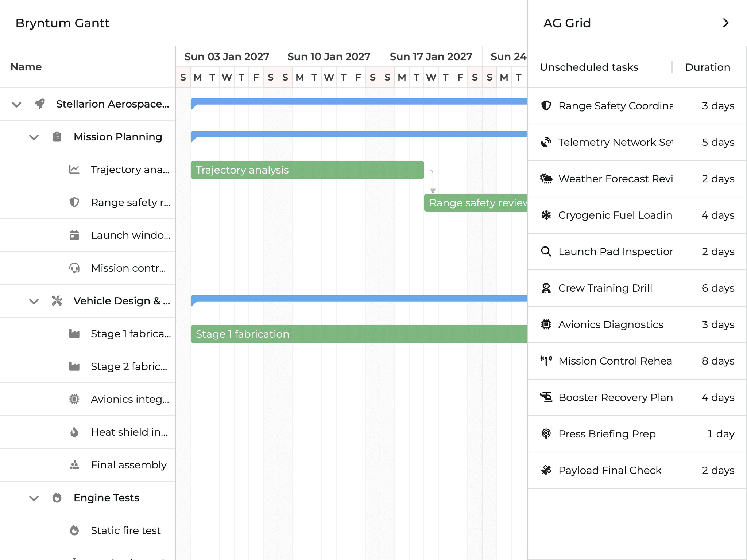Screen dimensions: 747x560
Task: Sort by the Name column header
Action: pyautogui.click(x=88, y=67)
